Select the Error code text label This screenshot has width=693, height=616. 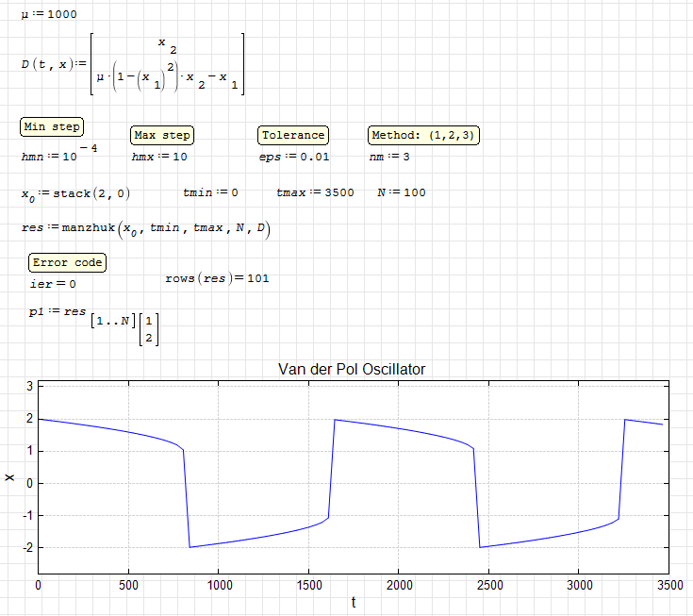pyautogui.click(x=67, y=262)
